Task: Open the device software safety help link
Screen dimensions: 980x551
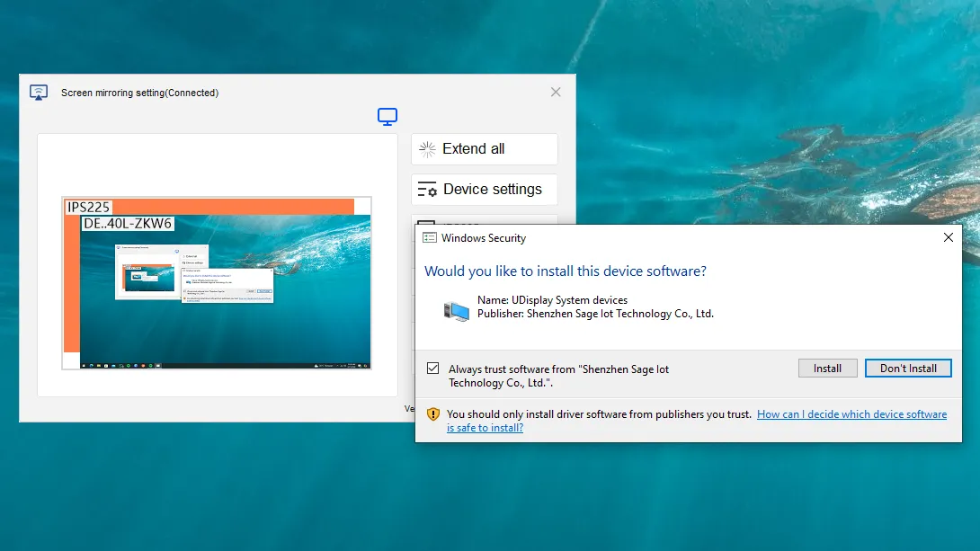Action: pyautogui.click(x=851, y=414)
